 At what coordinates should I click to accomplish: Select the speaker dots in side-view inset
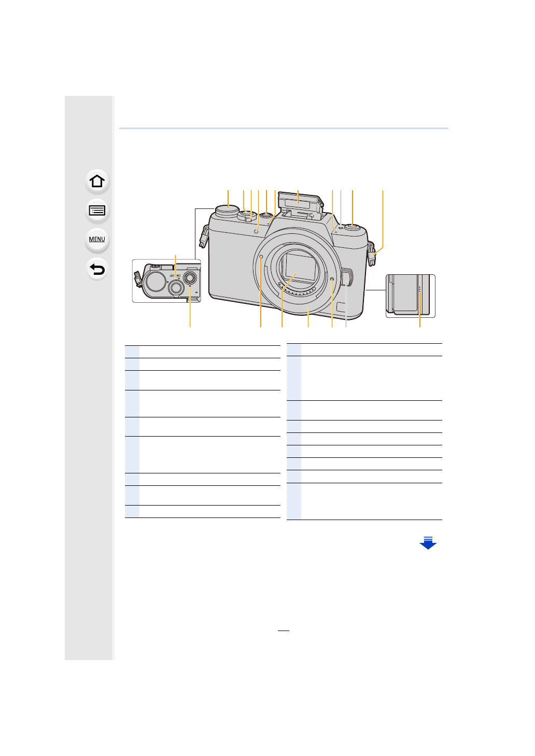(x=419, y=291)
